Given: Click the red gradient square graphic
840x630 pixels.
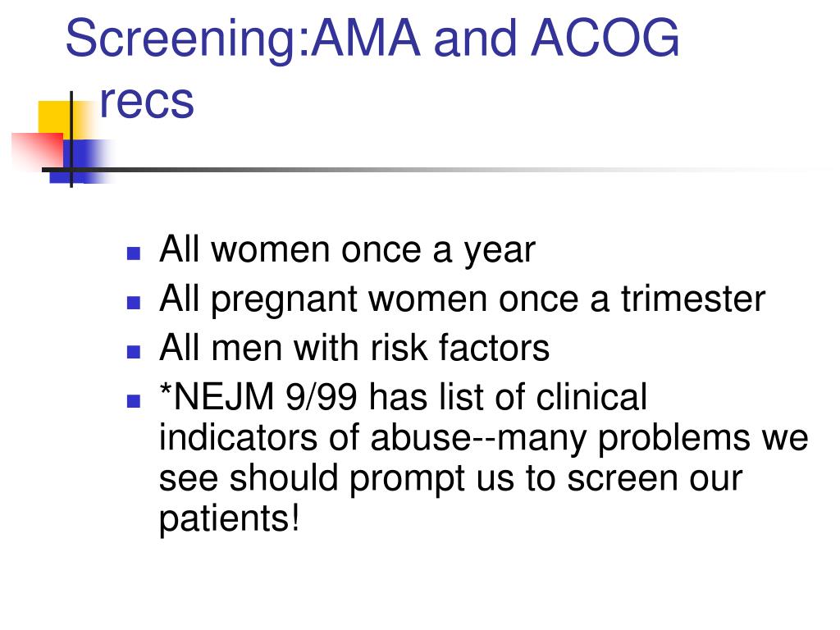Looking at the screenshot, I should pyautogui.click(x=38, y=151).
